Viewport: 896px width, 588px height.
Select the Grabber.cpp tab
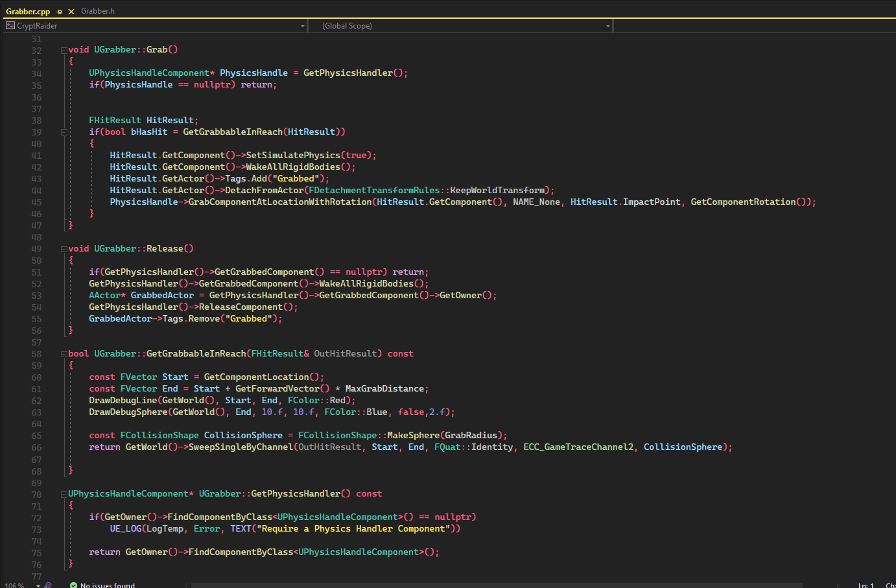[x=28, y=12]
